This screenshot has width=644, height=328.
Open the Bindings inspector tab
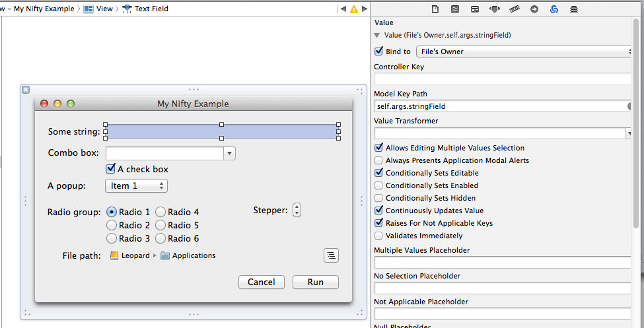click(554, 9)
